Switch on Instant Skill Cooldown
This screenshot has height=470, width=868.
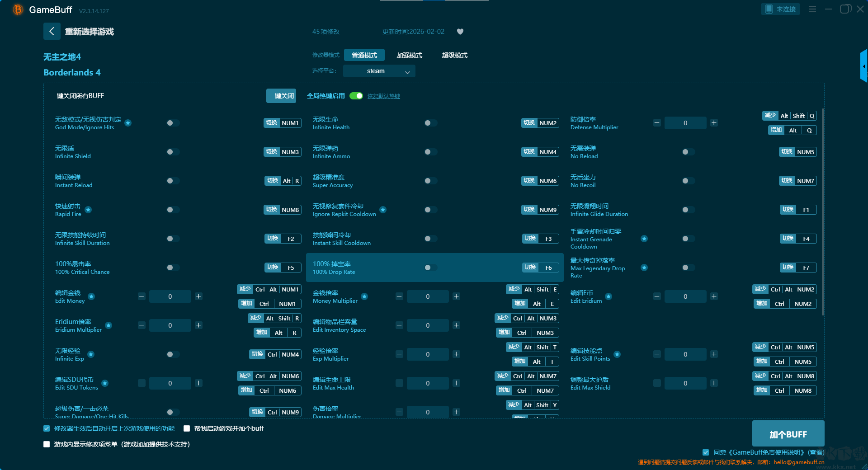coord(430,239)
